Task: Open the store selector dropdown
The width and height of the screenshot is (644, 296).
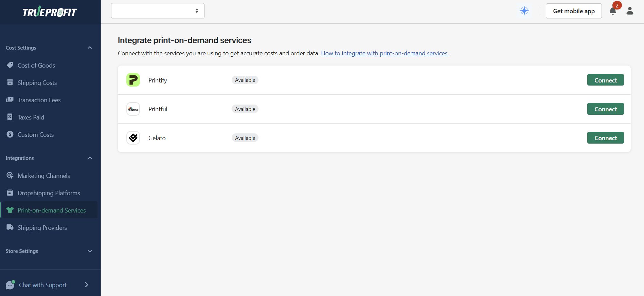Action: (158, 11)
